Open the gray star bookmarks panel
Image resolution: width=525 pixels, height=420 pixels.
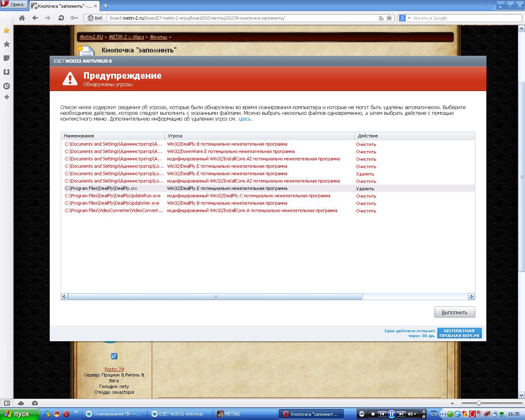point(7,44)
